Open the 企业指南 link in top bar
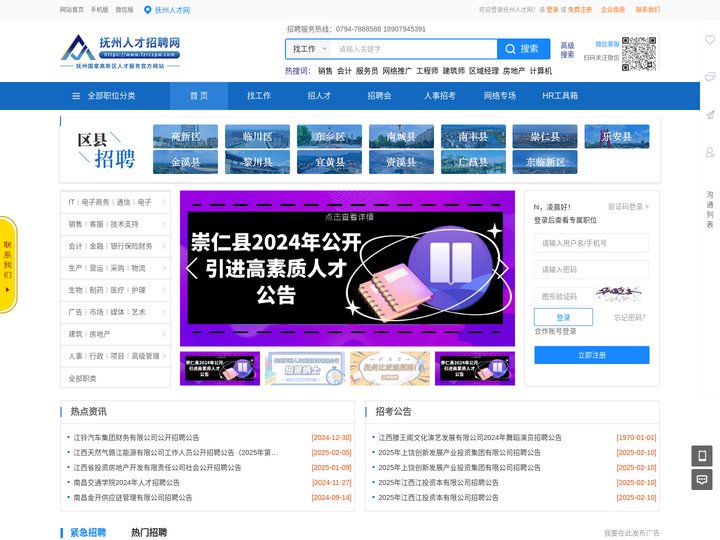720x540 pixels. [x=613, y=10]
